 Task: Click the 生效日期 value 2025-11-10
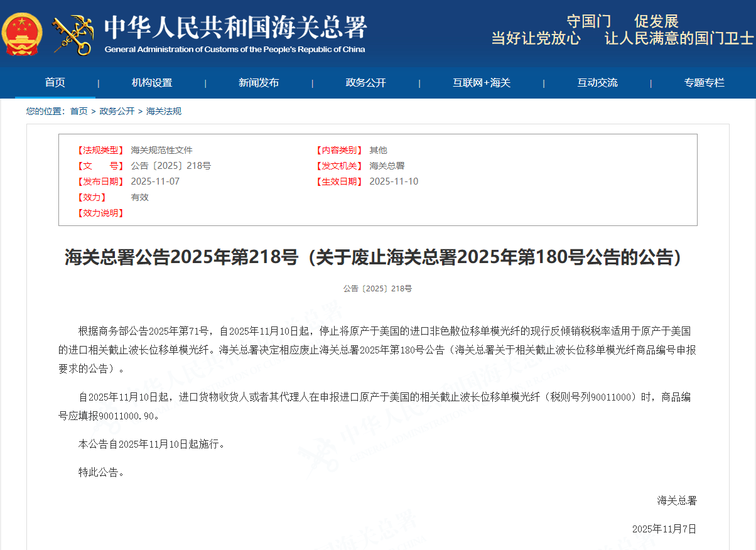(x=394, y=181)
